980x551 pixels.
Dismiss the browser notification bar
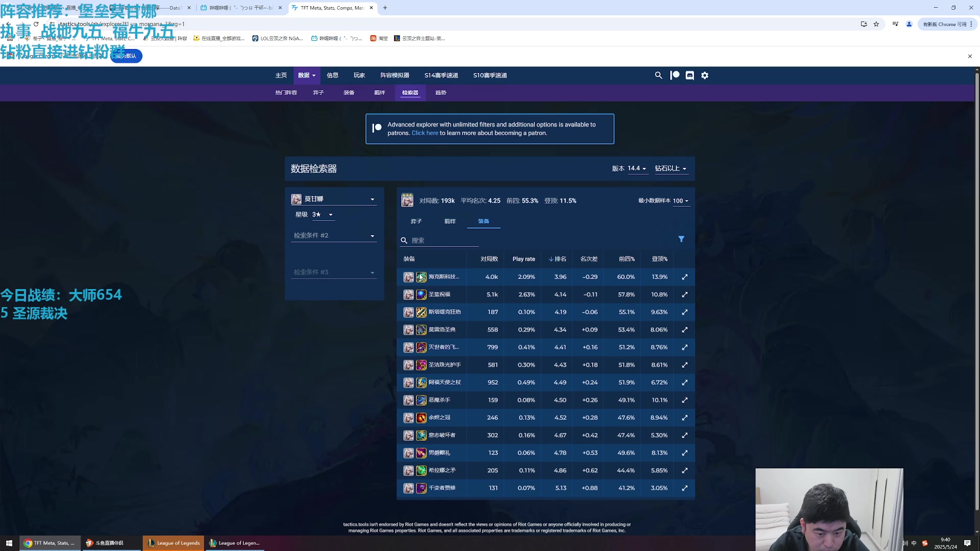[x=970, y=56]
